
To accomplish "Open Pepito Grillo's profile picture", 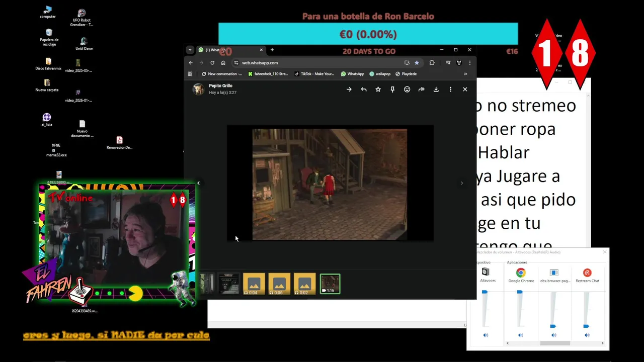I will point(199,89).
